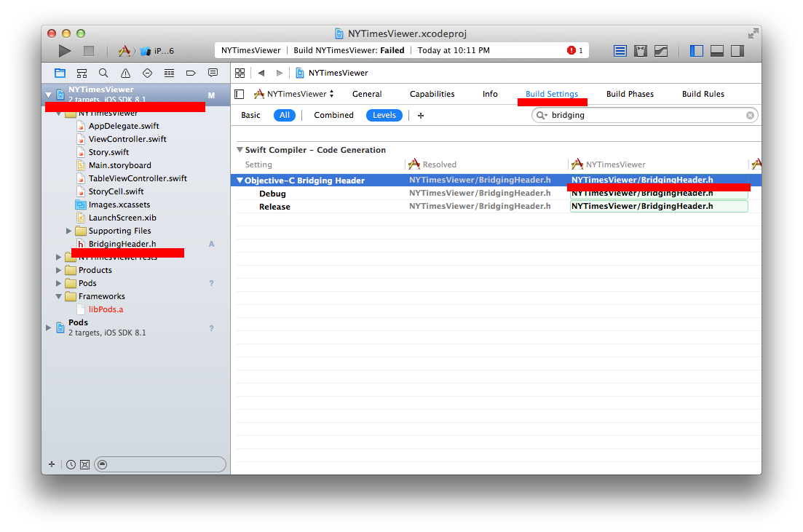The image size is (803, 532).
Task: Open Story.swift
Action: pos(108,152)
